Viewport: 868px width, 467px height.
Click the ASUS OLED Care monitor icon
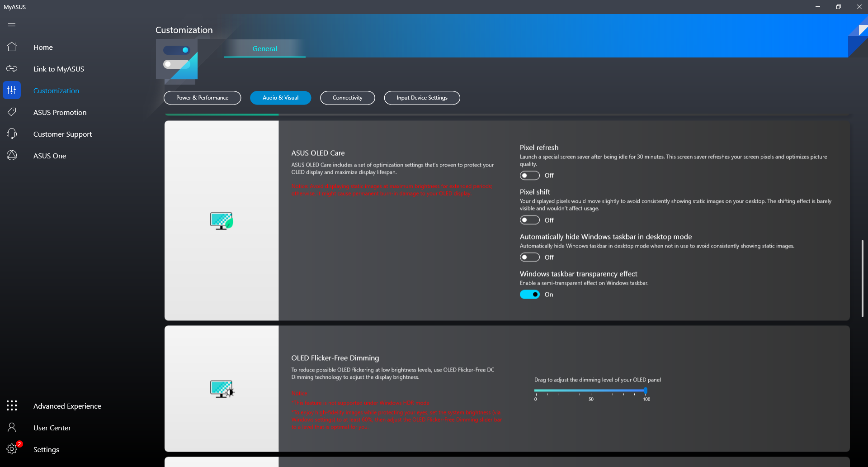[222, 221]
